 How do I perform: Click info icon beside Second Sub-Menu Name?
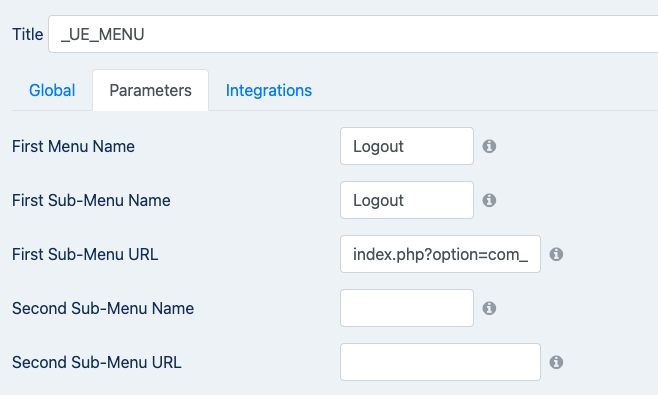click(489, 308)
